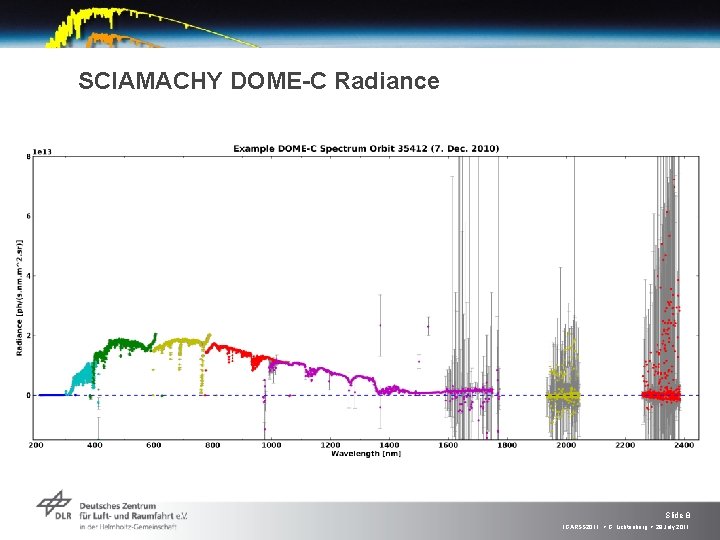Click the 1e13 exponent label

(42, 152)
